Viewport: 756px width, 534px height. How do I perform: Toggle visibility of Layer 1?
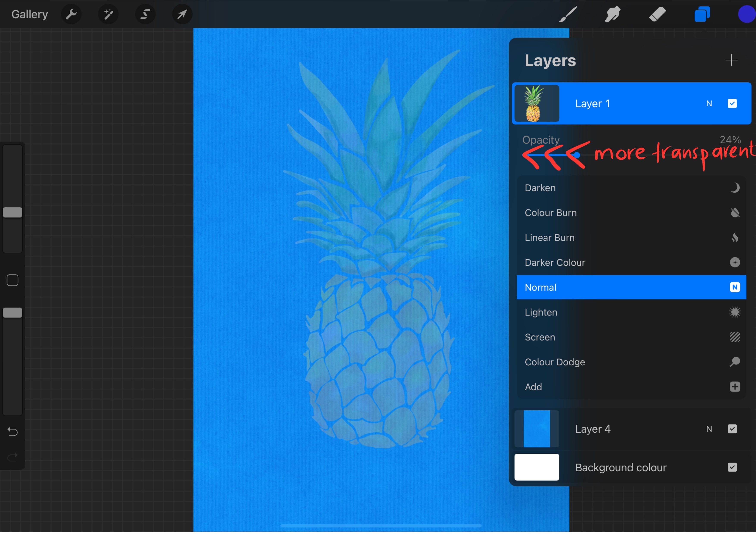tap(732, 103)
